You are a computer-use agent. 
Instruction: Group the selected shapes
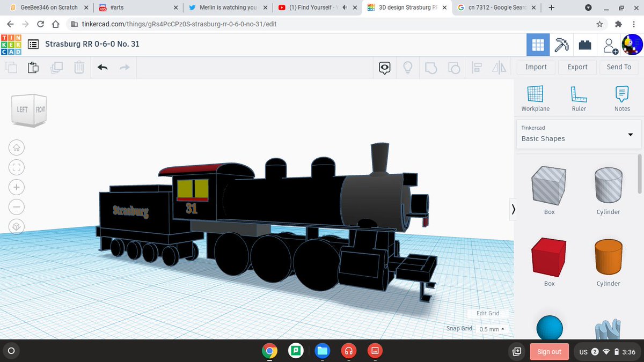tap(431, 67)
